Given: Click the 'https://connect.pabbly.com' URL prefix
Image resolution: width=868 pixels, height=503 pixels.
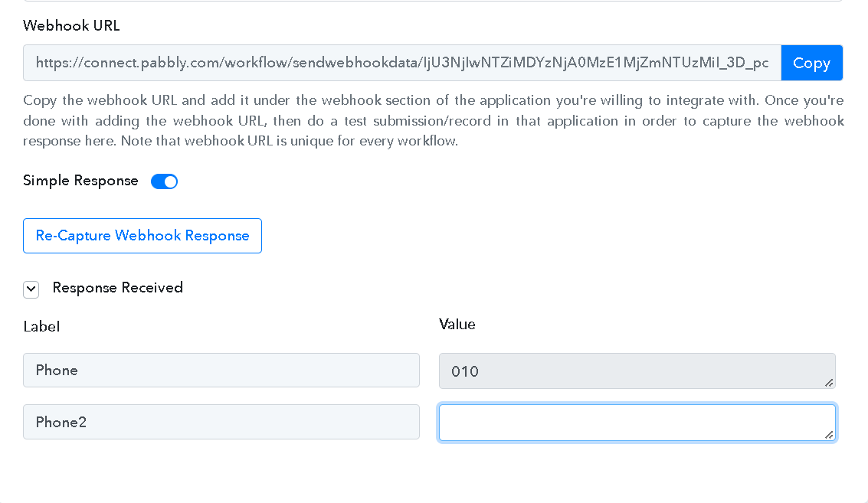Looking at the screenshot, I should click(129, 63).
